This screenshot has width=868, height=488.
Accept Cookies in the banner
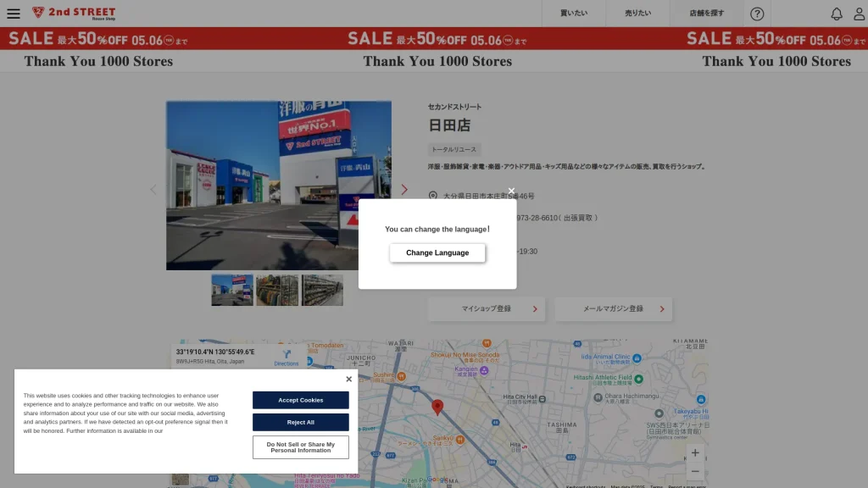click(301, 400)
